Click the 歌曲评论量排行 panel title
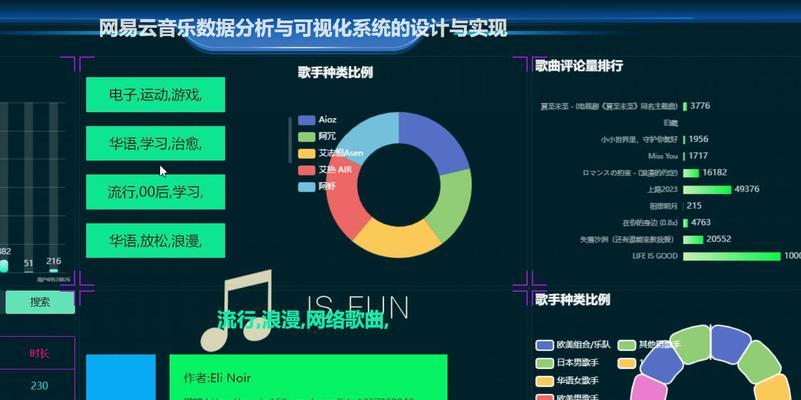This screenshot has width=801, height=400. (579, 65)
